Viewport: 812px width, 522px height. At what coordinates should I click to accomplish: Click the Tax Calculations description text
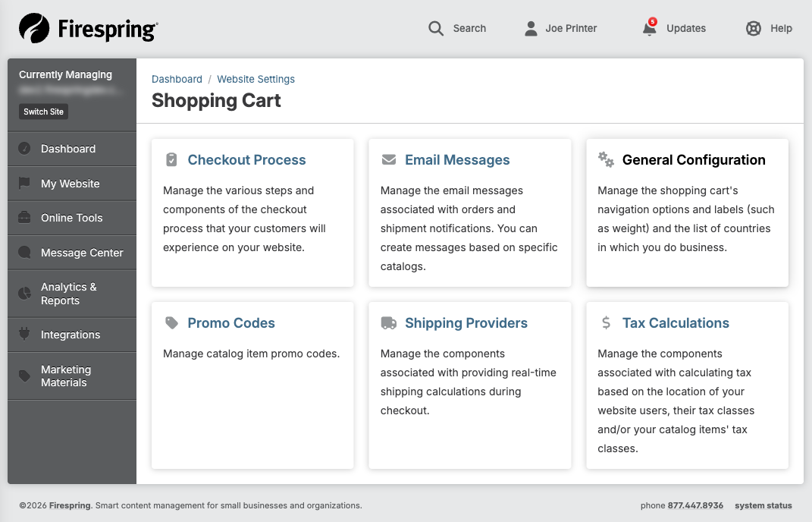676,401
